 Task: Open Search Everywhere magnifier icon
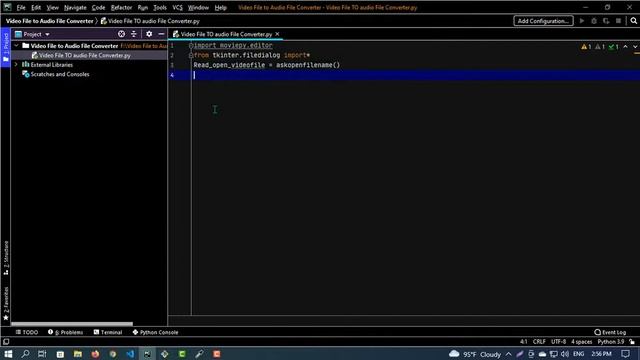633,21
